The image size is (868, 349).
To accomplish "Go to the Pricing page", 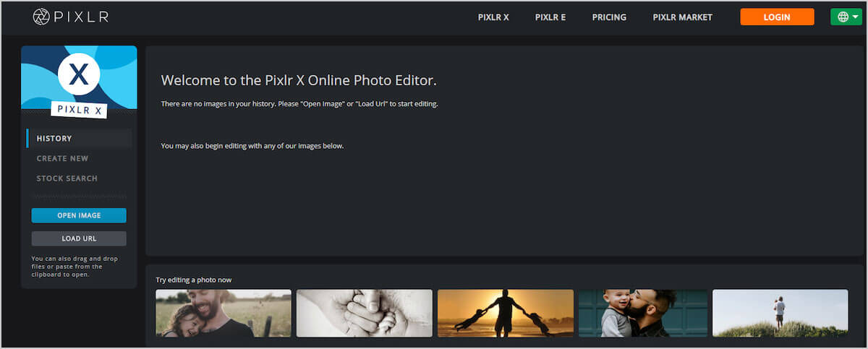I will click(x=609, y=17).
